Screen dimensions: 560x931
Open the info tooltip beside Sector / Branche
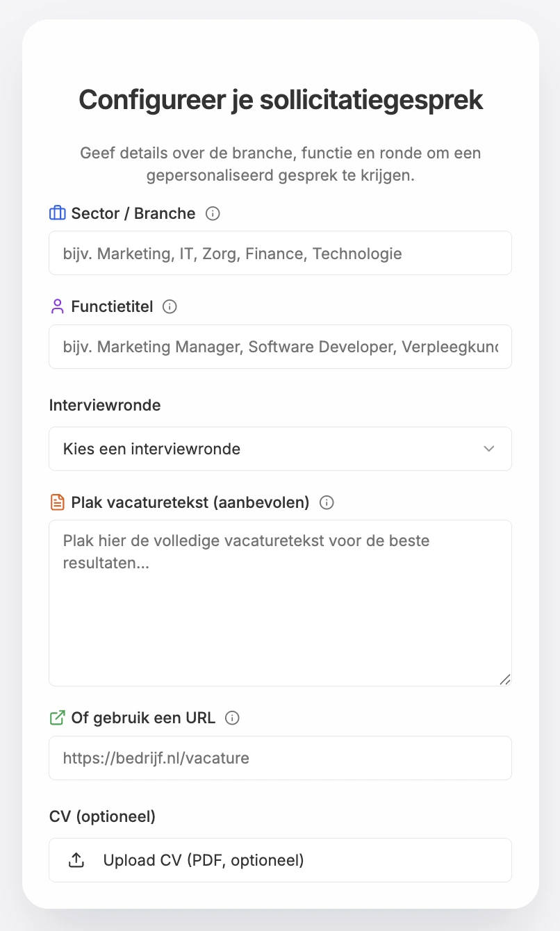point(213,213)
